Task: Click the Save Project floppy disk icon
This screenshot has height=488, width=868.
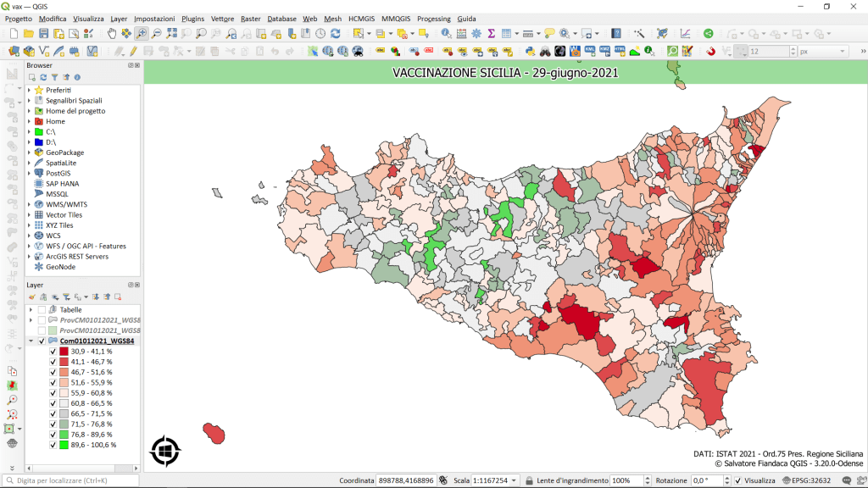Action: (43, 33)
